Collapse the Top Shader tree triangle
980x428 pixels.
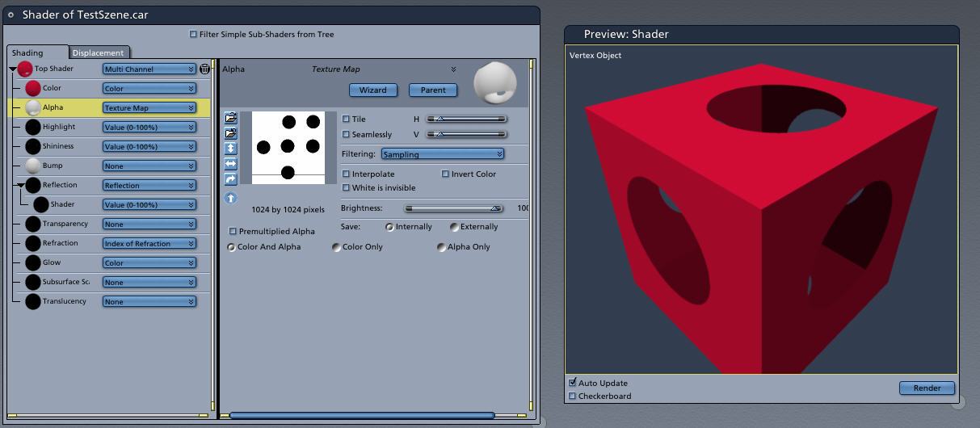[x=12, y=69]
